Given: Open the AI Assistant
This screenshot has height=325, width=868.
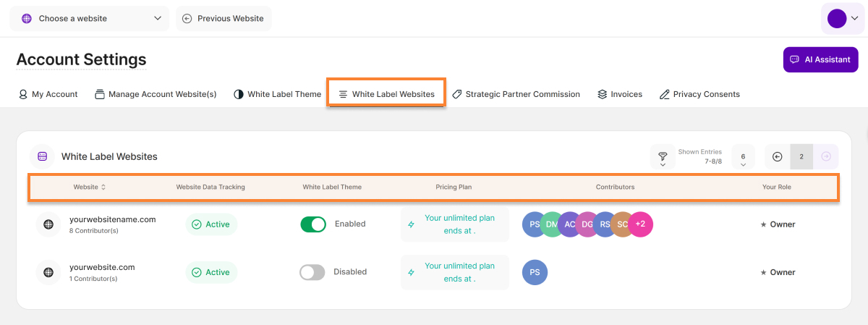Looking at the screenshot, I should 820,59.
